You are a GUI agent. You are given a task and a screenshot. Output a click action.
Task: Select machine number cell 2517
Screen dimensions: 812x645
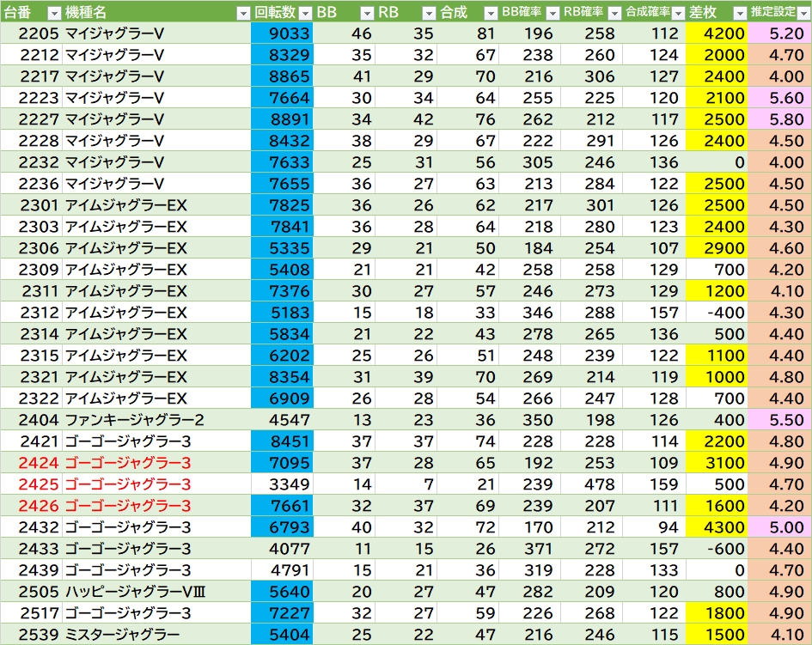pos(32,613)
